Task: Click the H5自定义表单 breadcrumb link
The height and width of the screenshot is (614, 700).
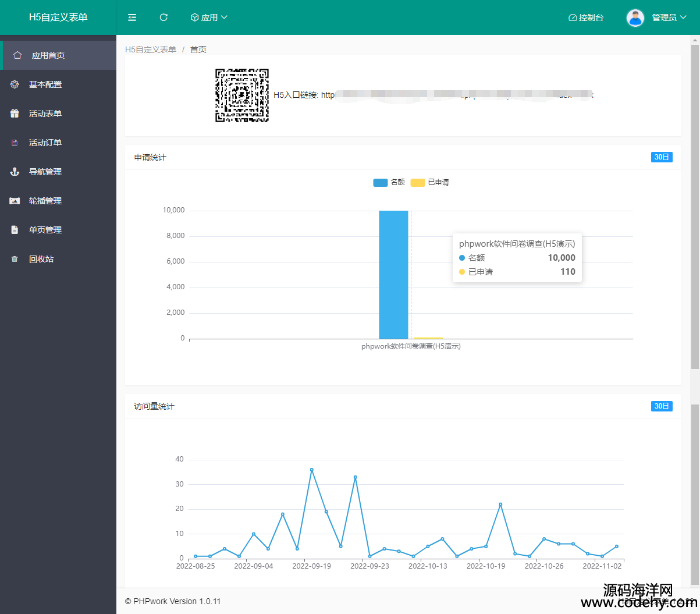Action: (151, 49)
